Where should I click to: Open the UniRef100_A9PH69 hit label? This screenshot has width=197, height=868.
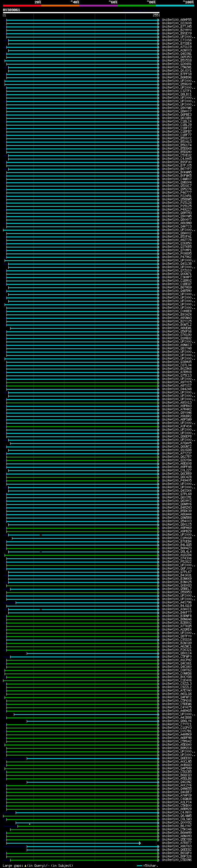(x=176, y=528)
